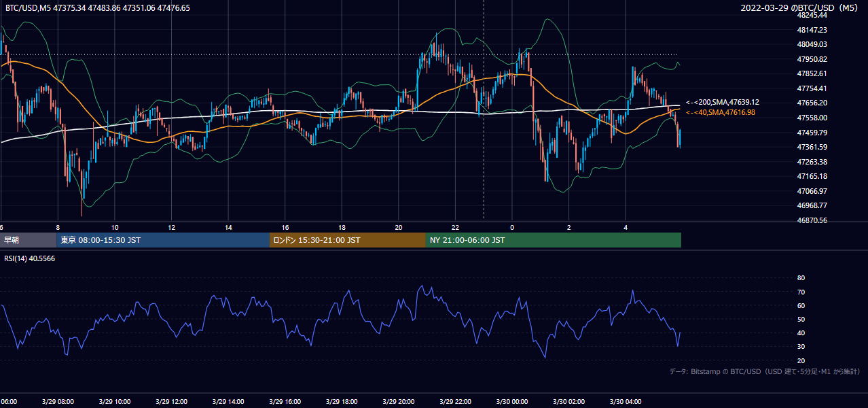Click the BTC/USD,M5 OHLC header text

tap(98, 8)
